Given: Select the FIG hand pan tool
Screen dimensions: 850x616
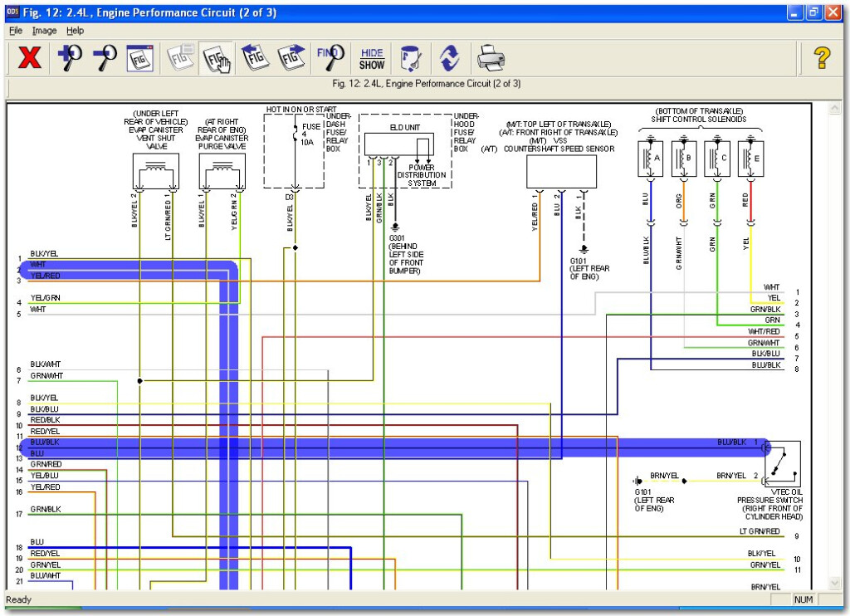Looking at the screenshot, I should point(217,58).
